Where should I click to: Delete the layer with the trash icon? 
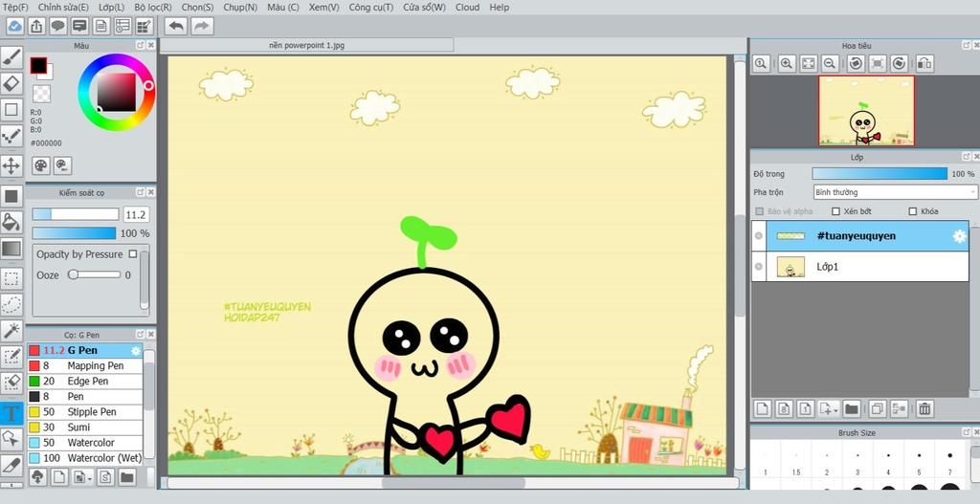[924, 409]
